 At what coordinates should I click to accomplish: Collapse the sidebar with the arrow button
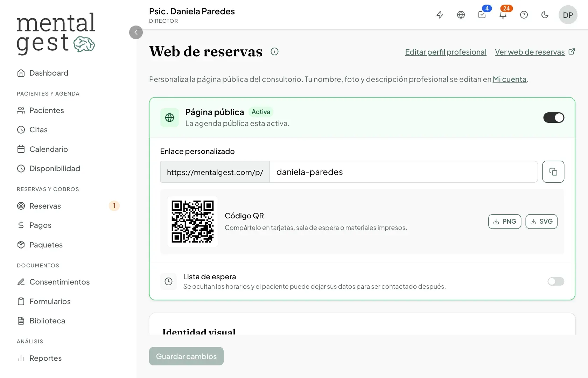(136, 32)
